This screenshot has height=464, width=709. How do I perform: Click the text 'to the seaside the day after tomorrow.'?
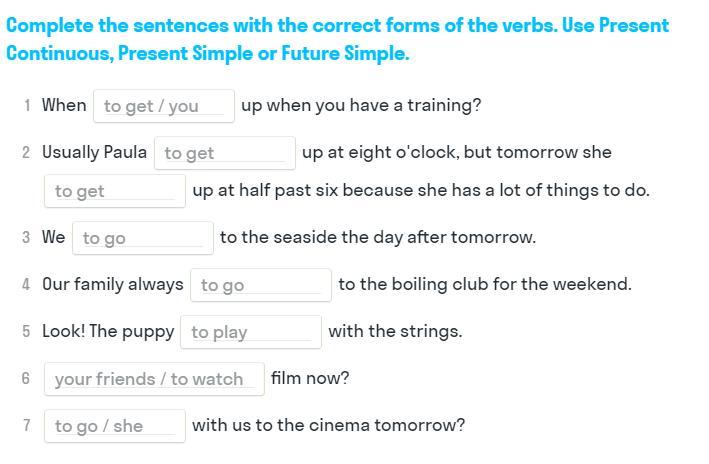(378, 237)
